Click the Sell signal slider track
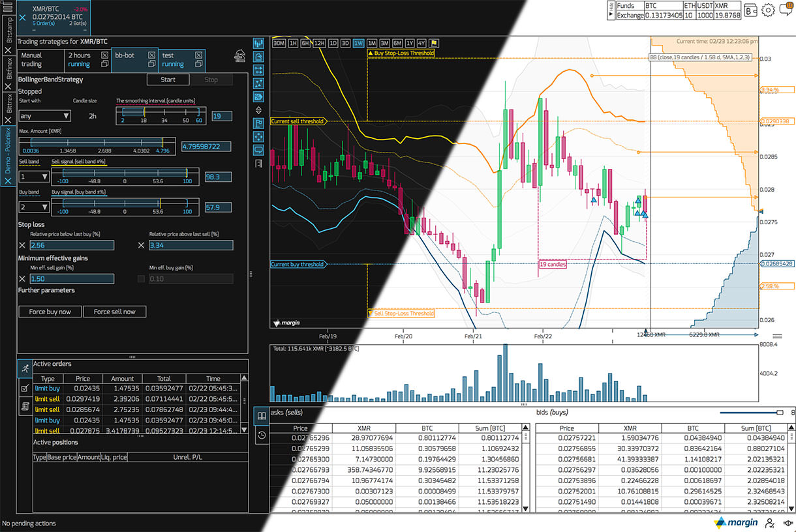 tap(125, 173)
